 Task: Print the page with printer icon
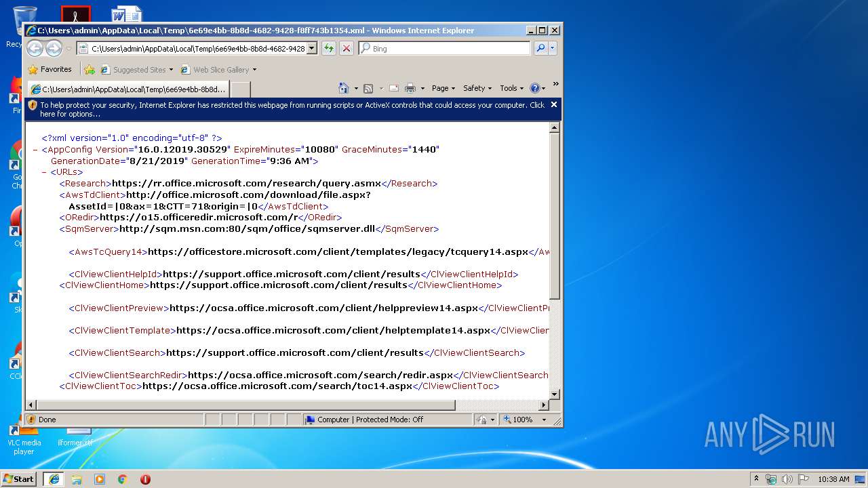coord(410,88)
